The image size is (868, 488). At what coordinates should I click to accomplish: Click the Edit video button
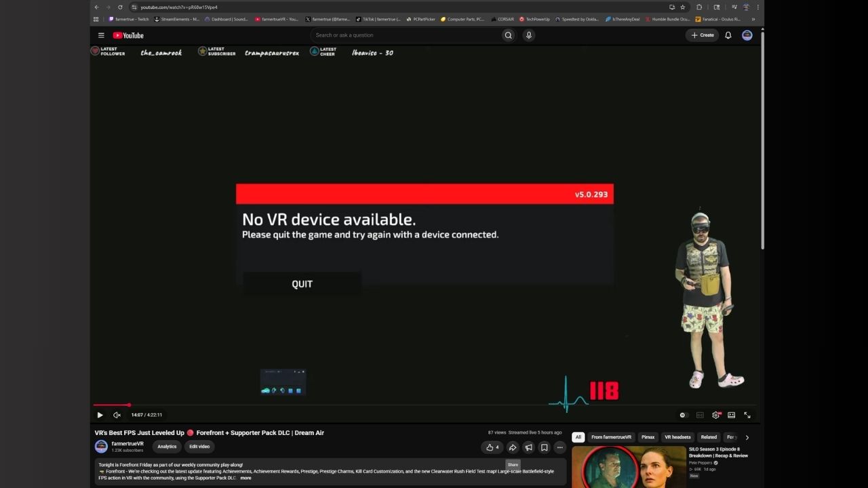point(199,447)
